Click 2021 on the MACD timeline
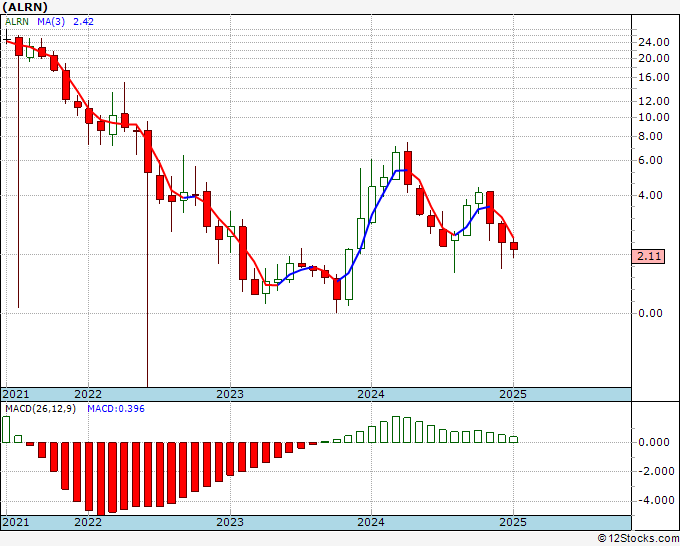Image resolution: width=680 pixels, height=546 pixels. tap(16, 522)
